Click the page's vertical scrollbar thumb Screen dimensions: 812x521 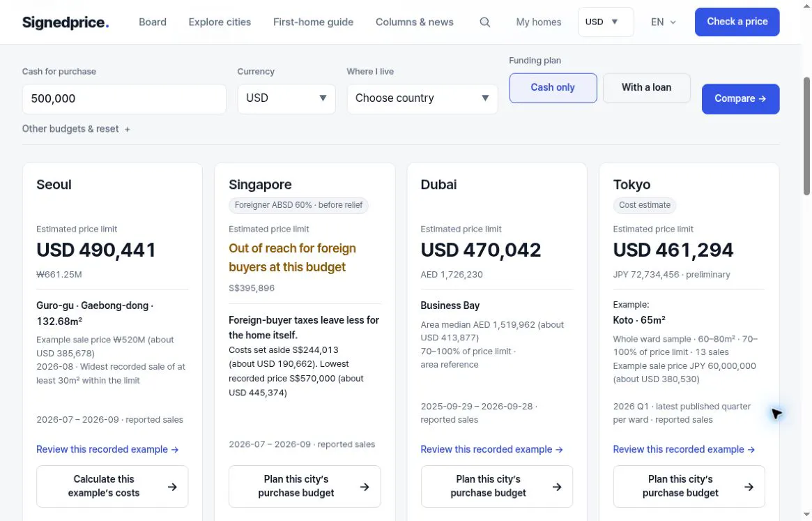point(806,136)
